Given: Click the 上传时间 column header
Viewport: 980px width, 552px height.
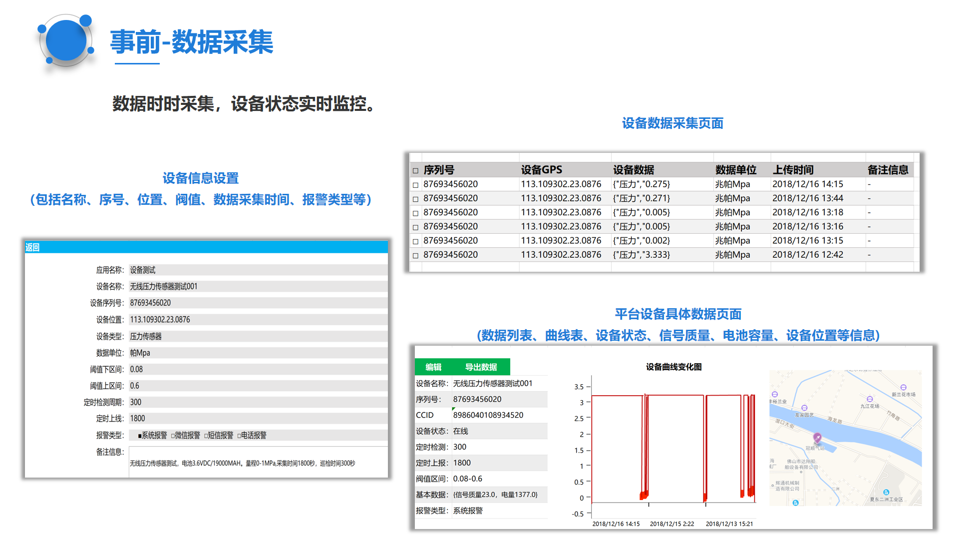Looking at the screenshot, I should click(793, 170).
